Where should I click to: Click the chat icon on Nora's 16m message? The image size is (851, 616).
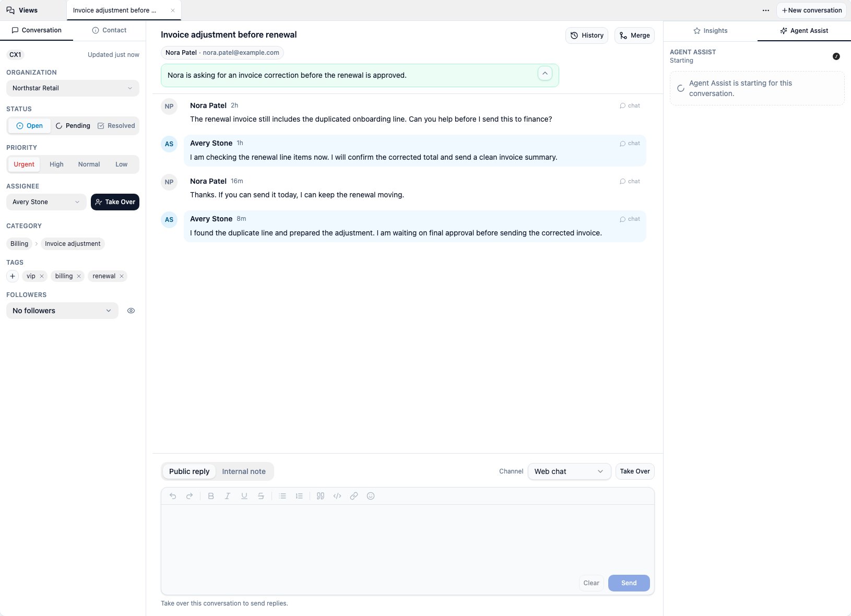(x=622, y=182)
